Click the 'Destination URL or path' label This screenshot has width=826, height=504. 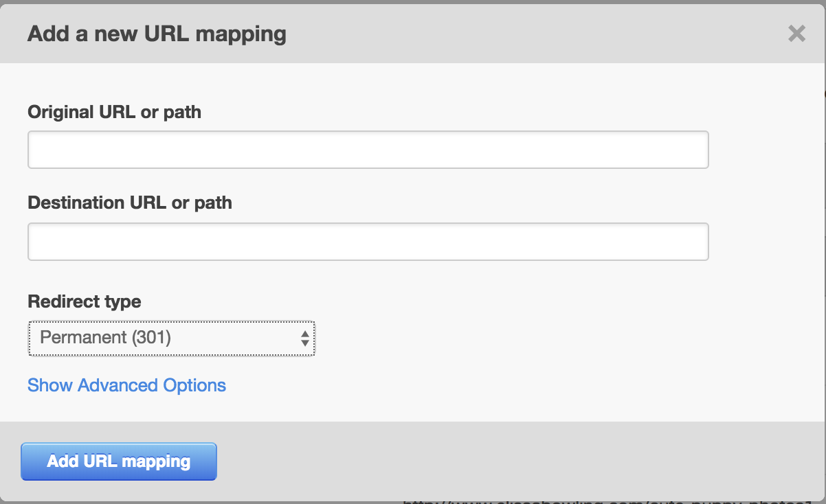130,203
